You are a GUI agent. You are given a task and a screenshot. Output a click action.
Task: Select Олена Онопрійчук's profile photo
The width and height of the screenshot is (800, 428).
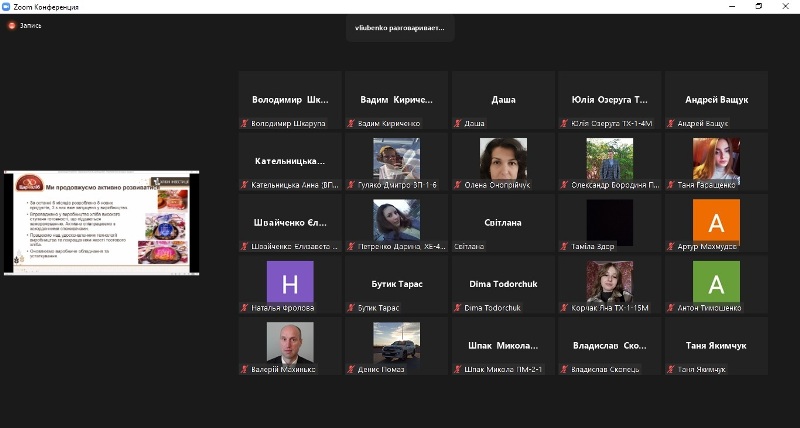(503, 159)
